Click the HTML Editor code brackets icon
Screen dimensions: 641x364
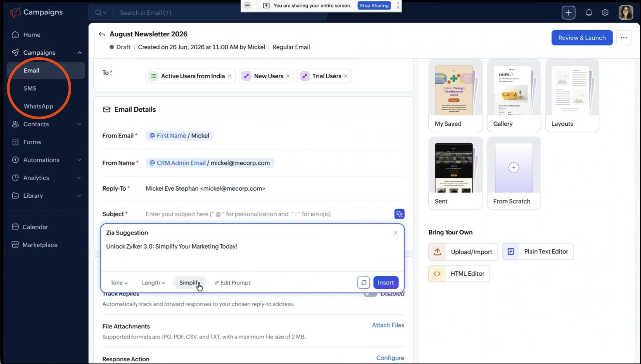(437, 274)
